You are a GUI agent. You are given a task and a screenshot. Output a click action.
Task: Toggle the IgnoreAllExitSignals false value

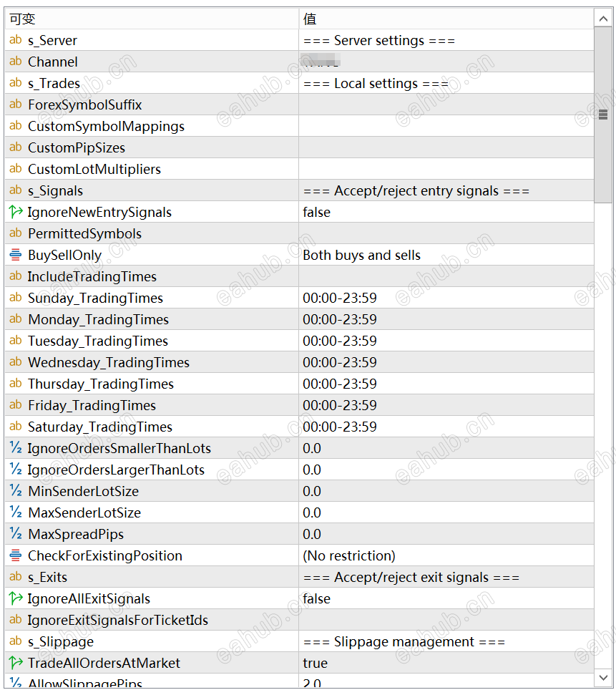tap(316, 599)
